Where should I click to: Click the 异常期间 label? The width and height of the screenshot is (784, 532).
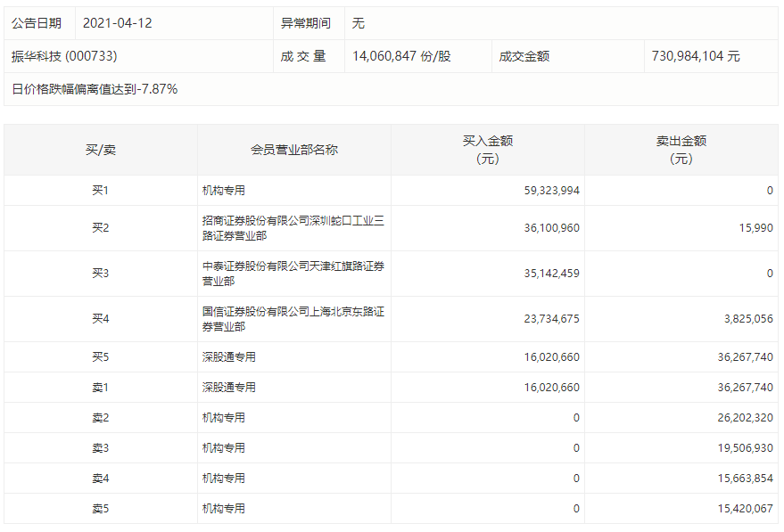click(306, 23)
